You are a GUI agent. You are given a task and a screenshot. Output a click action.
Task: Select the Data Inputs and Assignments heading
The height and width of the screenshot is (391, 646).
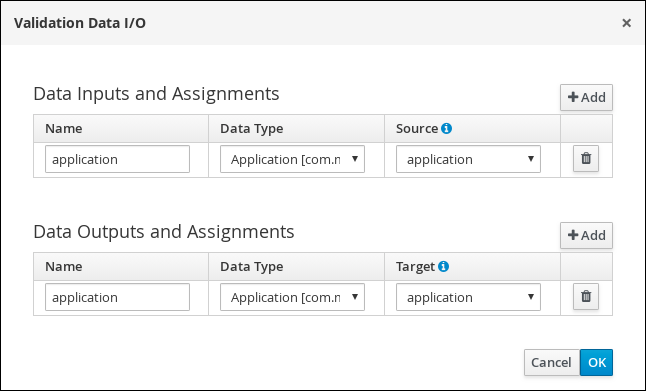[x=156, y=94]
